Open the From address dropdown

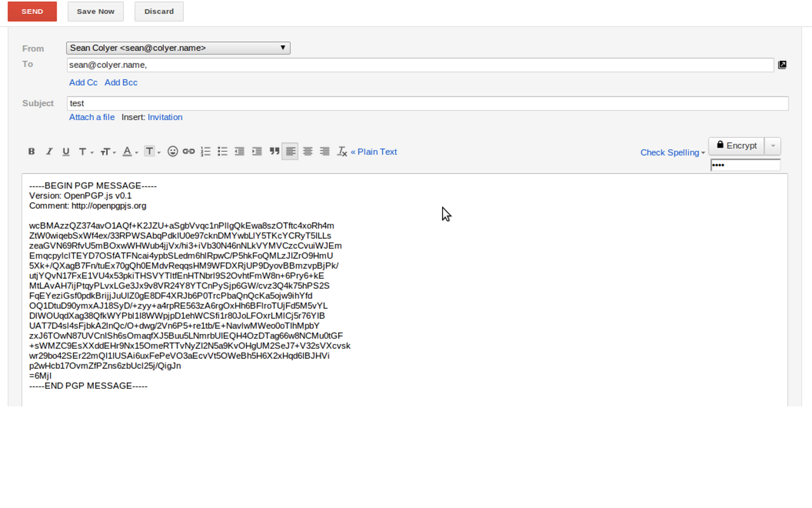tap(178, 48)
